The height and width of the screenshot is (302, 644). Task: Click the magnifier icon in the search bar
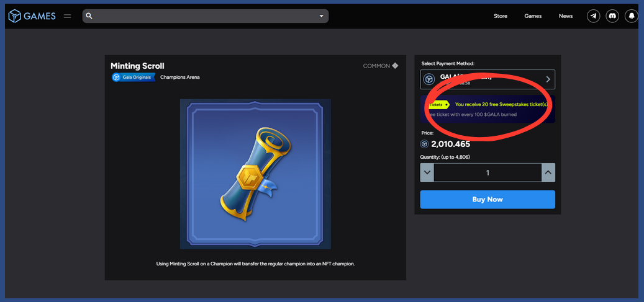89,16
